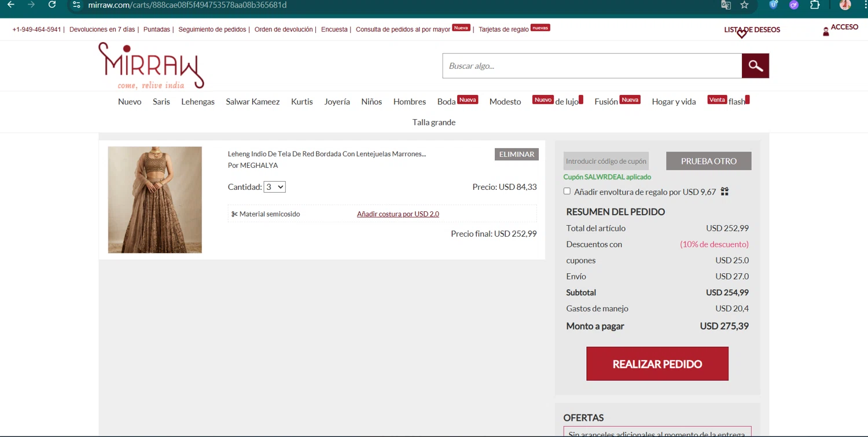Open the Modesto menu category
The height and width of the screenshot is (437, 868).
click(505, 102)
